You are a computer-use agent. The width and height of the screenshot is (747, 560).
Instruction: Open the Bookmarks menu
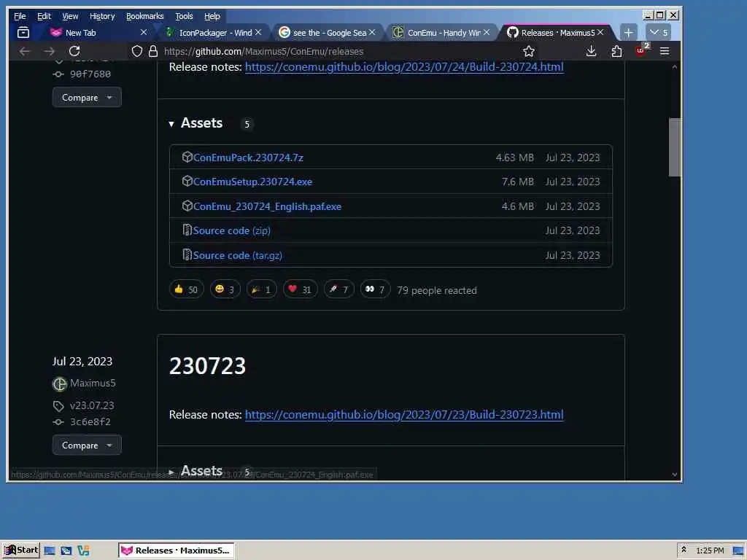click(145, 16)
